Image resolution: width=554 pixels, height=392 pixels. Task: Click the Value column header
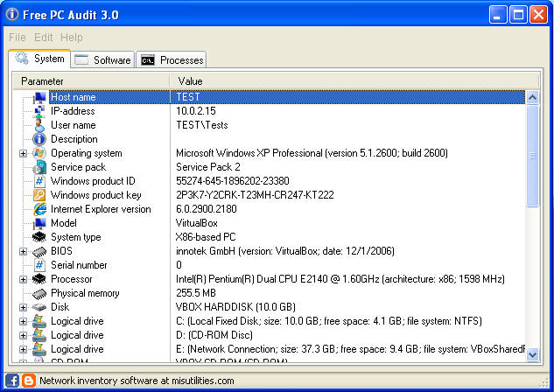click(350, 81)
